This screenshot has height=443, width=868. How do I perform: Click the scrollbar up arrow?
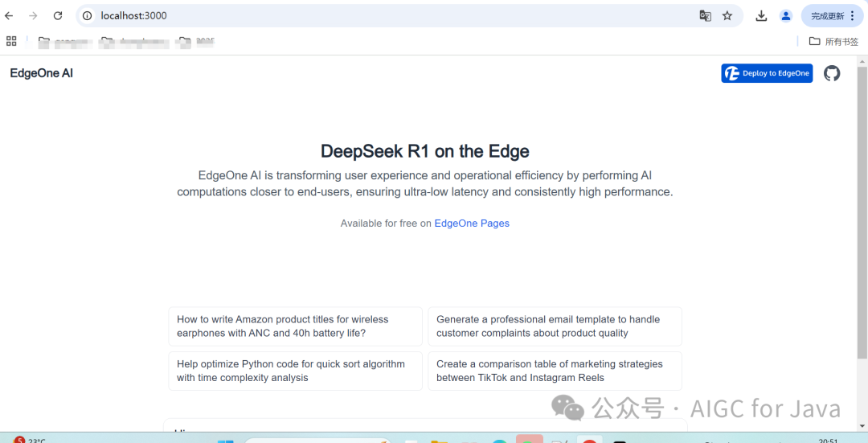(862, 61)
